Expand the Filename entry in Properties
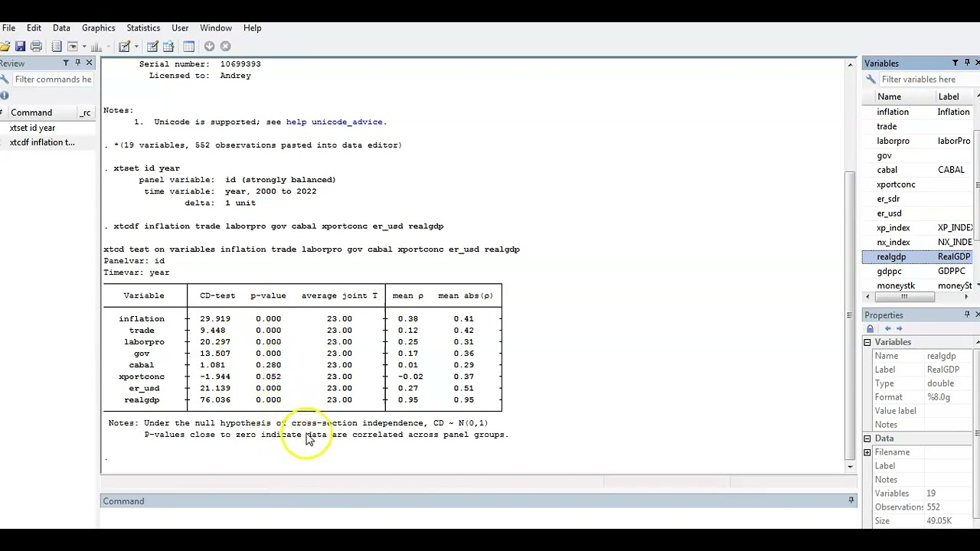Image resolution: width=980 pixels, height=551 pixels. click(867, 452)
